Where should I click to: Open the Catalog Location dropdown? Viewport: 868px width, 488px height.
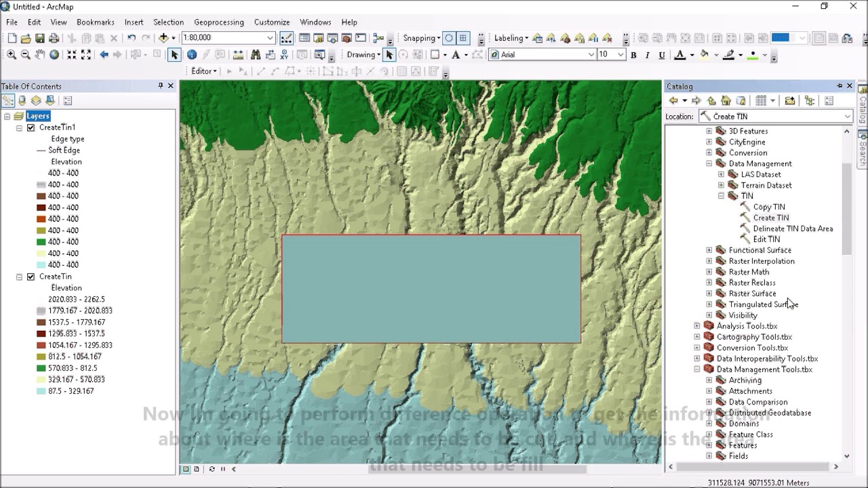click(848, 117)
